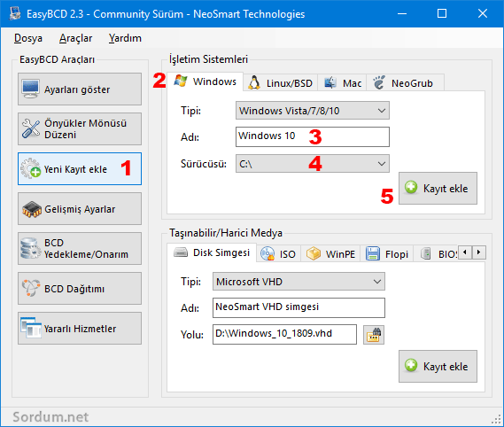Minimize the EasyBCD window

[402, 13]
